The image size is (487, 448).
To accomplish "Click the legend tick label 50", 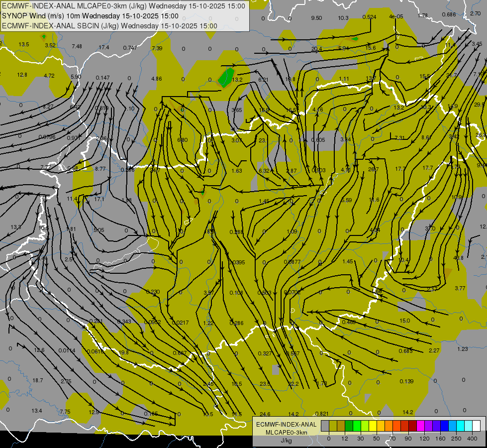I will point(377,439).
